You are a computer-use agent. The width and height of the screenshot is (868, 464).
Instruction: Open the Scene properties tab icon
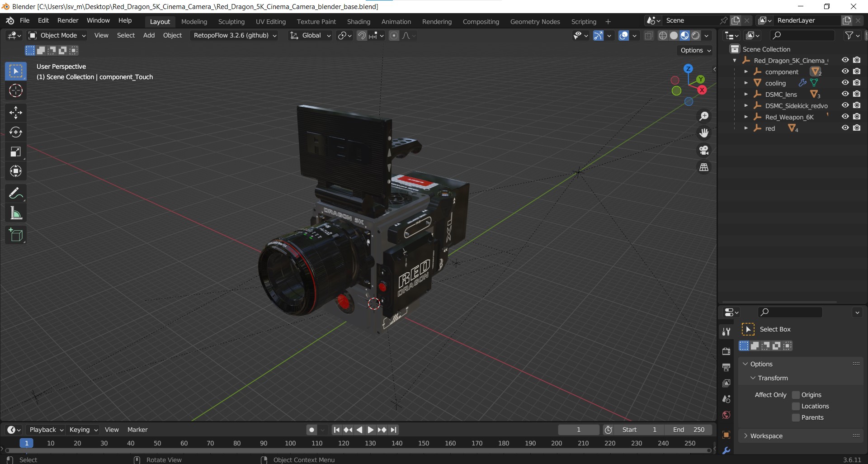click(x=726, y=399)
